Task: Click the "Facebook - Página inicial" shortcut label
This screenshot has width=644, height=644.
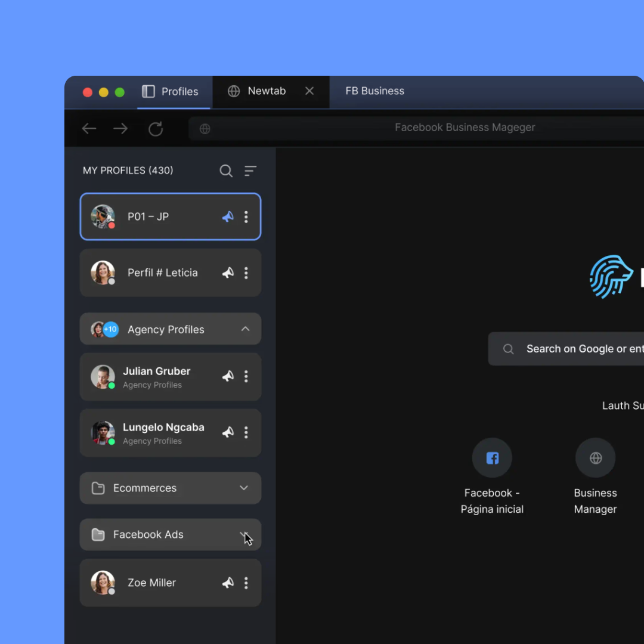Action: (492, 501)
